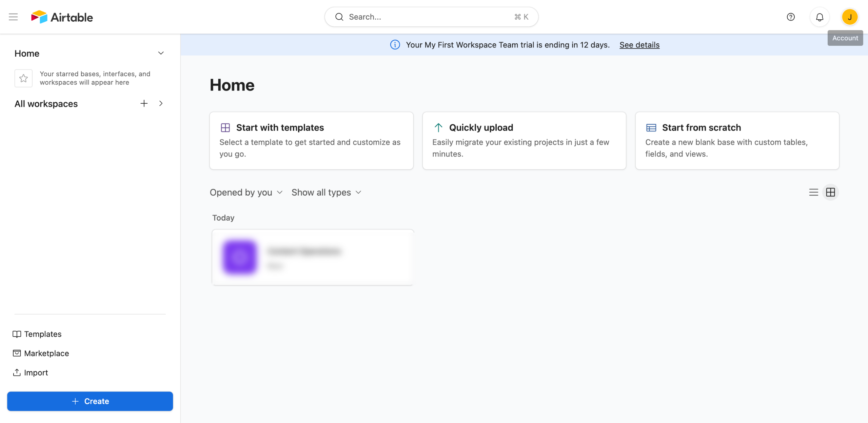868x423 pixels.
Task: Open the help question mark icon
Action: (791, 17)
